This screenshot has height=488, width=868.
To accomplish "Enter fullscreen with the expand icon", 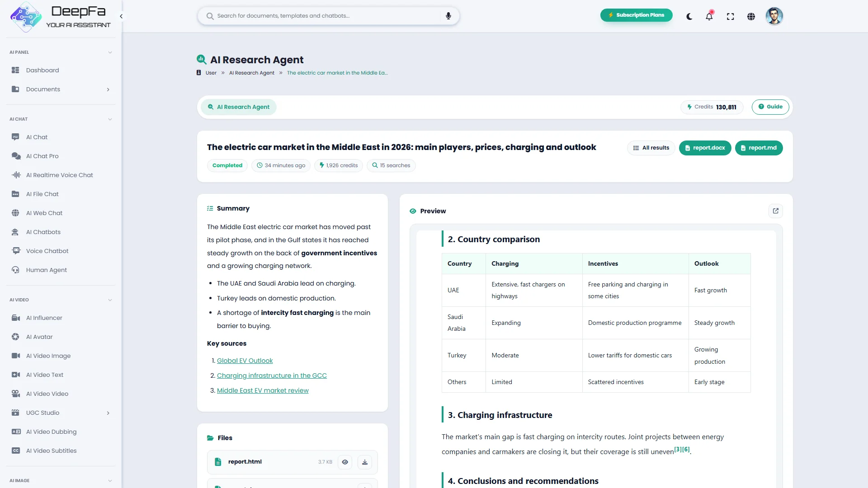I will [x=730, y=16].
